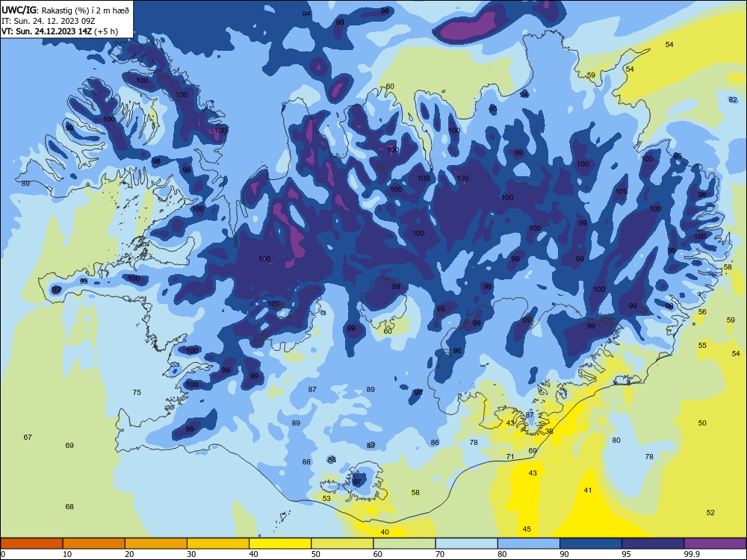Click the '30' legend scale label
This screenshot has width=747, height=560.
click(x=191, y=554)
